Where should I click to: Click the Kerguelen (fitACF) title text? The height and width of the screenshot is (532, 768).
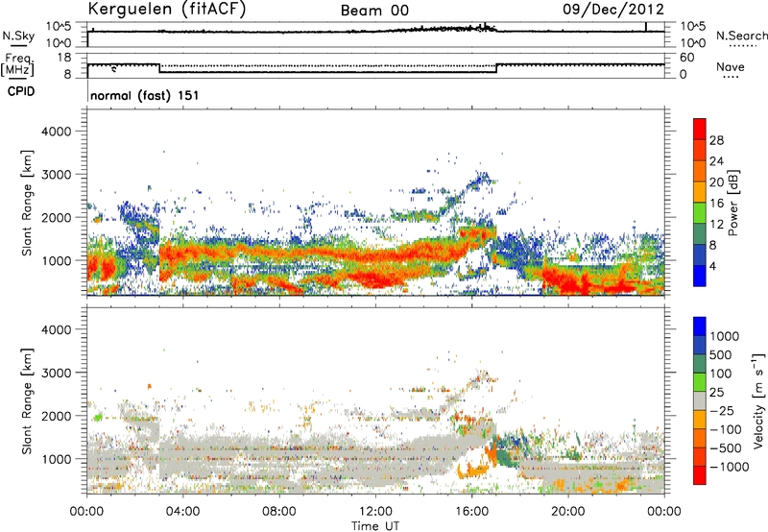[166, 10]
